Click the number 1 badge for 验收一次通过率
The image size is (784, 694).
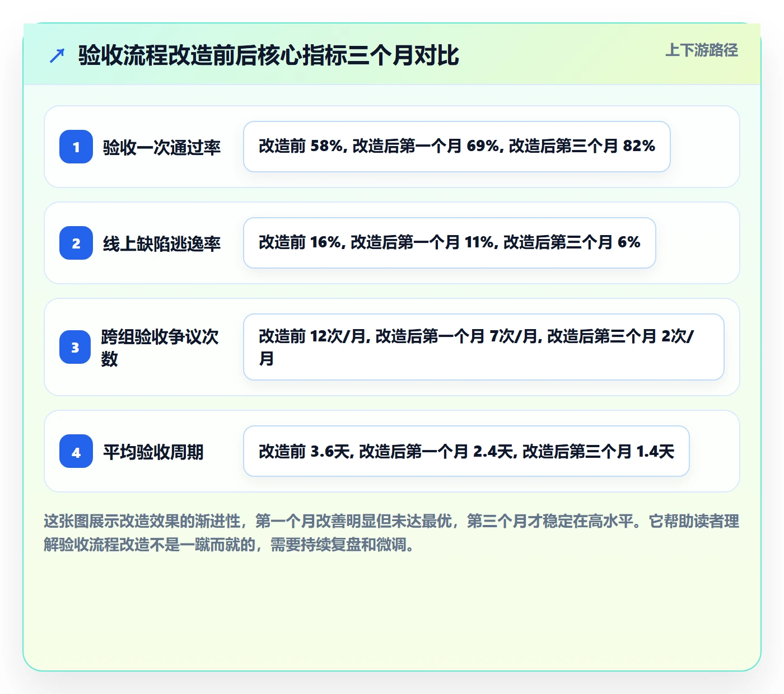click(x=76, y=147)
